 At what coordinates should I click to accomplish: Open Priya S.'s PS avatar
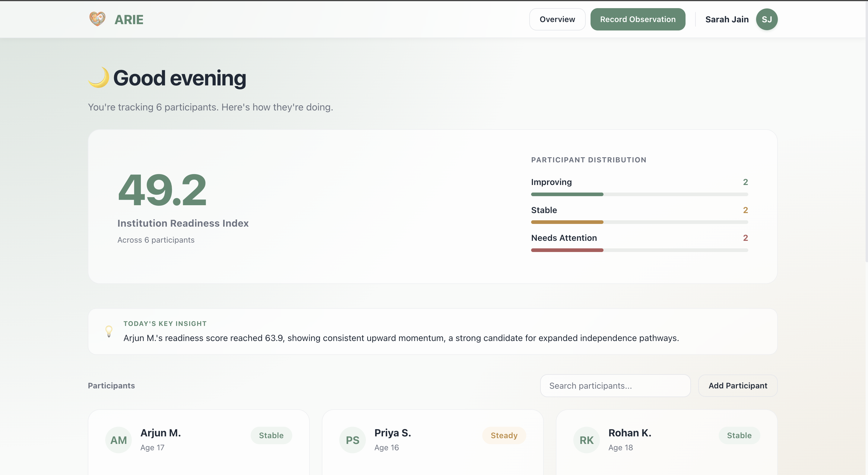(353, 440)
